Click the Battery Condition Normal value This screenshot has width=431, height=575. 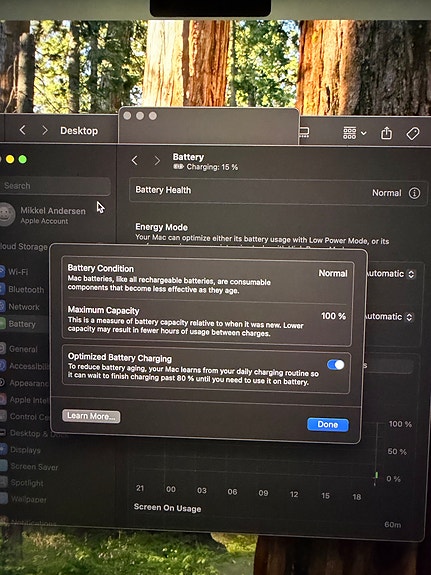(333, 273)
